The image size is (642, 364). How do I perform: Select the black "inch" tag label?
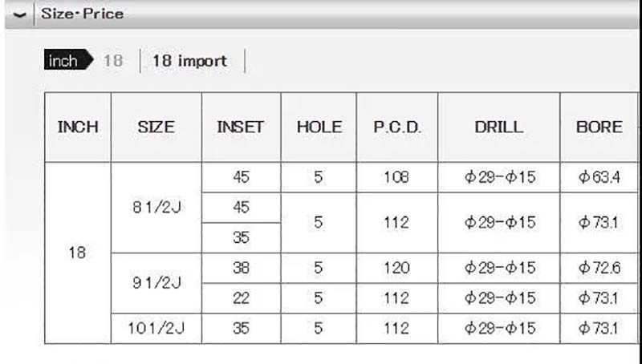[64, 61]
